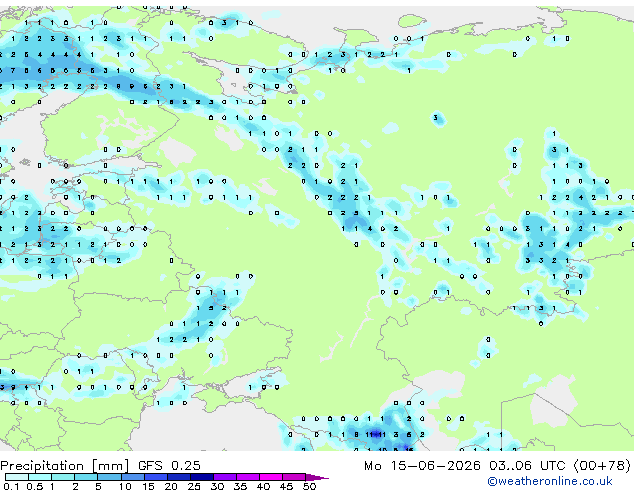
Task: Click the "50" legend scale label
Action: (309, 486)
